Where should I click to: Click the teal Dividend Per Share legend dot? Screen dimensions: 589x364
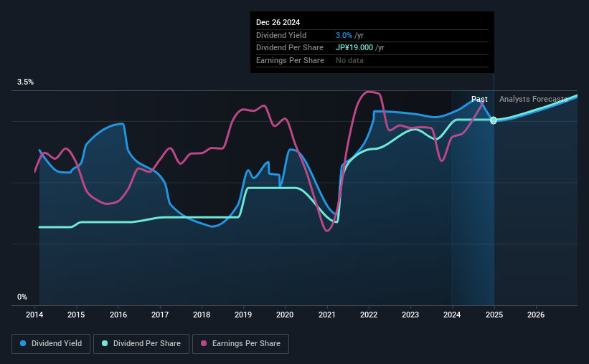coord(105,343)
